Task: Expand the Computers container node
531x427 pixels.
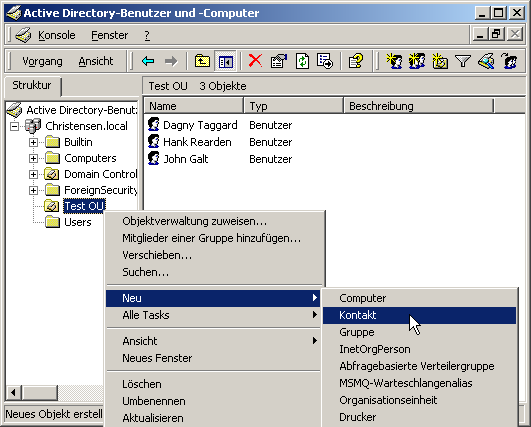Action: click(x=33, y=158)
